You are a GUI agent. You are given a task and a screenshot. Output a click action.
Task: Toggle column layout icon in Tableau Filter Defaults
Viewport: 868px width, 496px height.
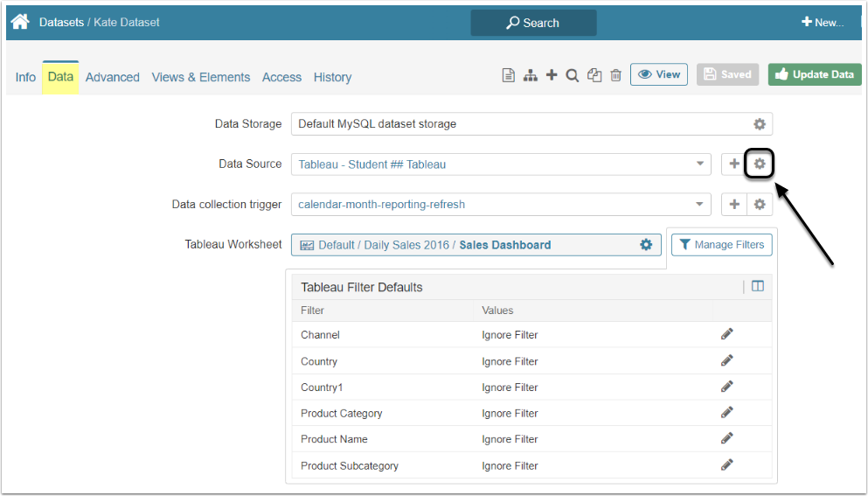[758, 286]
